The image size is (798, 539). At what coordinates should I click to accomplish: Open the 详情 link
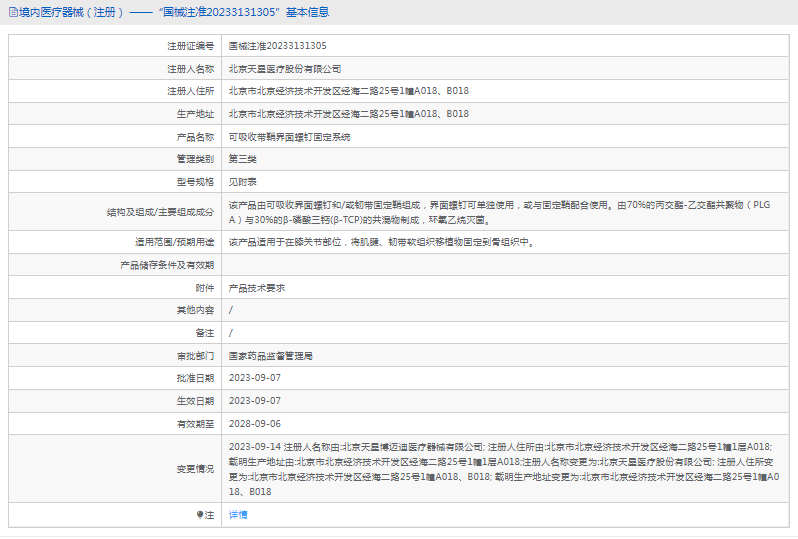(238, 515)
